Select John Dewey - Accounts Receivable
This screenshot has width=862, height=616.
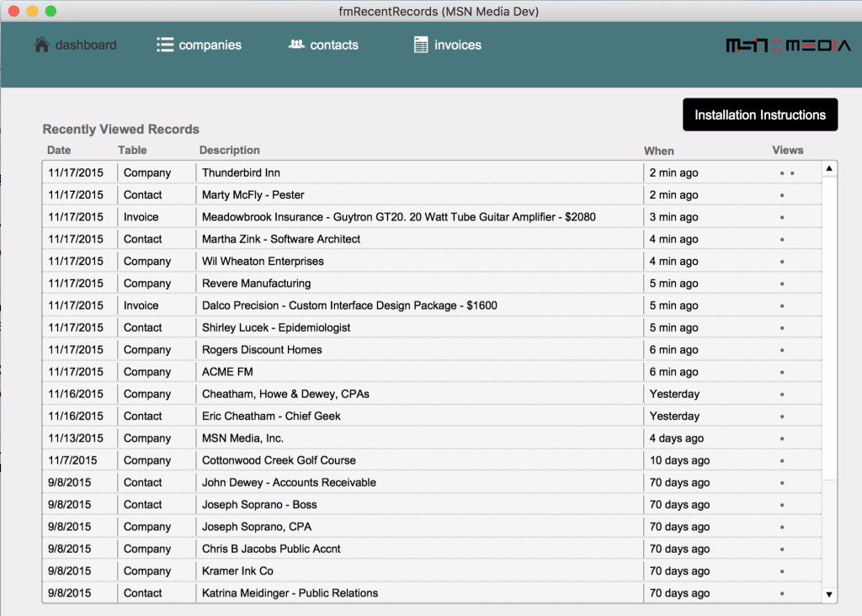pos(432,482)
